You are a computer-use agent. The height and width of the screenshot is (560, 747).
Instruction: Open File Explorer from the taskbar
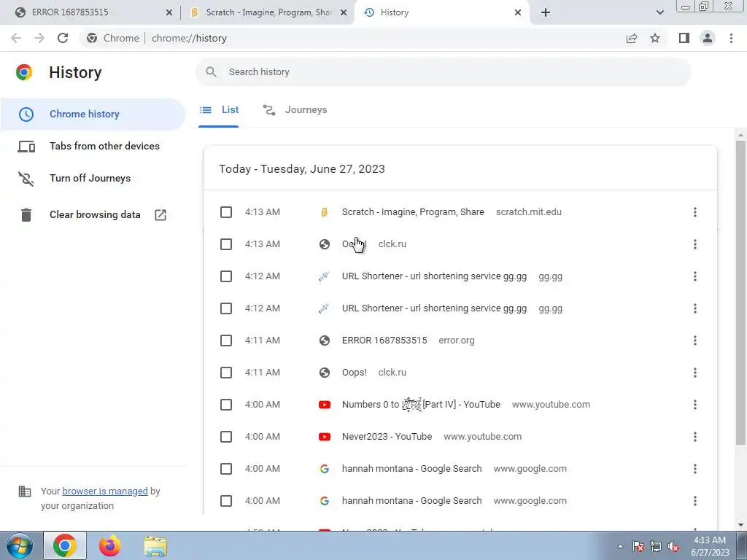point(155,546)
